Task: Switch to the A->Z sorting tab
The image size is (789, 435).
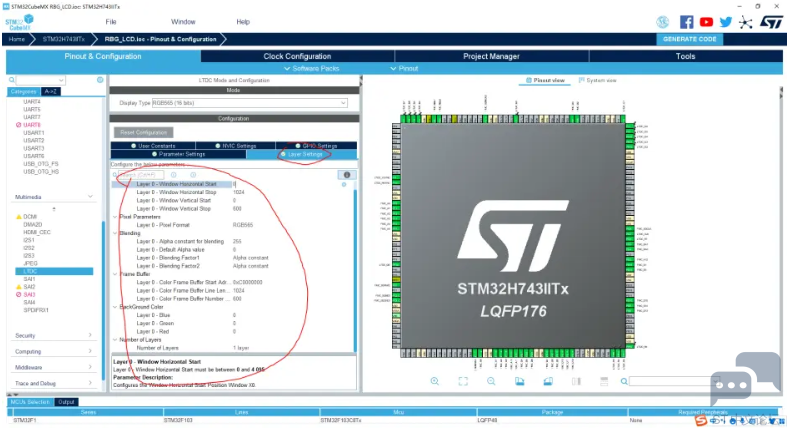Action: coord(50,92)
